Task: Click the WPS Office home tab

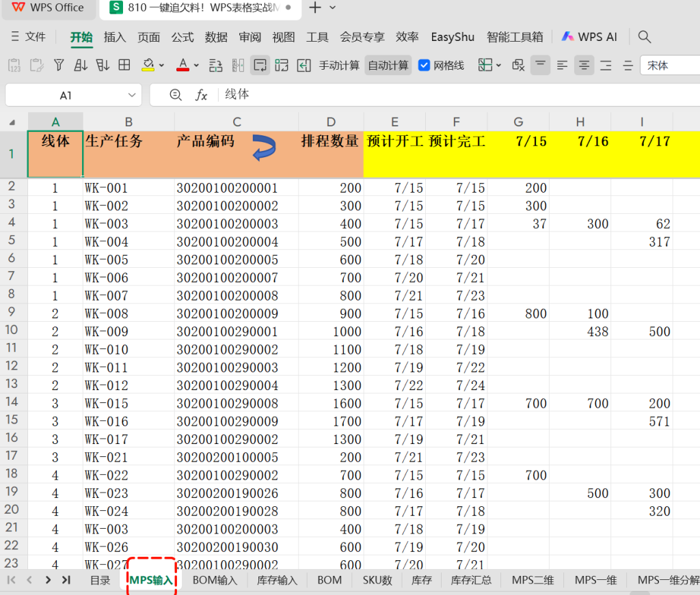Action: tap(49, 8)
